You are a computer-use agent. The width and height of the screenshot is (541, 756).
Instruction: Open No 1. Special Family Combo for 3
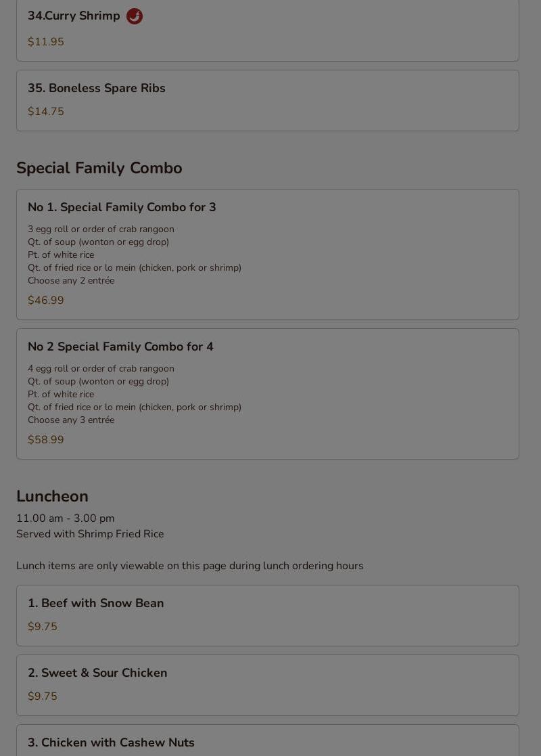[x=267, y=254]
